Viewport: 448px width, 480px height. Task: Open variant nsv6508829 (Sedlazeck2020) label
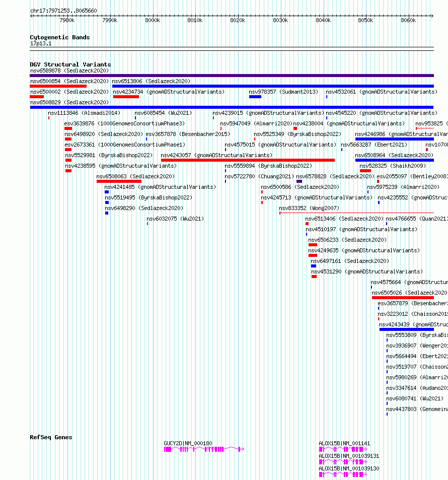pyautogui.click(x=69, y=103)
